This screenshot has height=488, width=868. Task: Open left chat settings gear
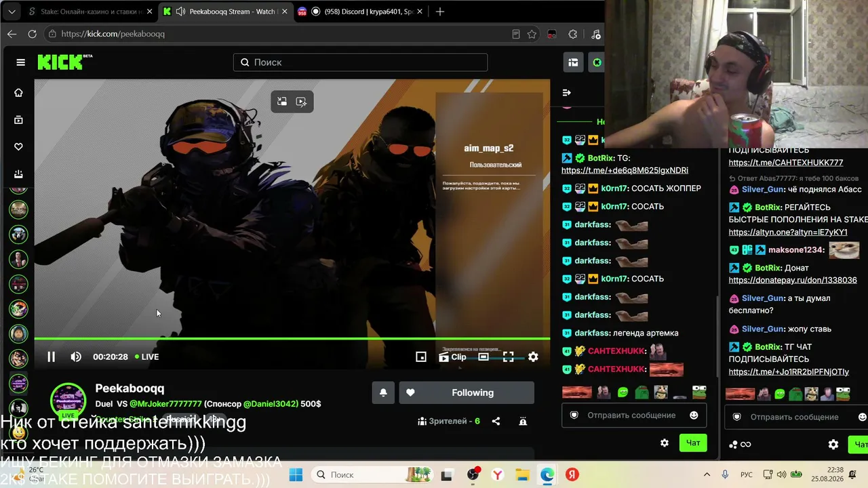point(665,443)
